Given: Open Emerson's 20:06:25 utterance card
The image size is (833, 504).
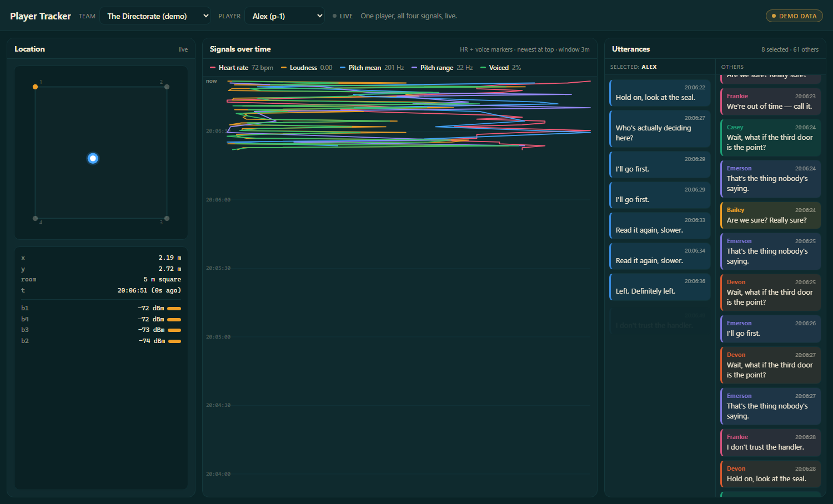Looking at the screenshot, I should [770, 251].
